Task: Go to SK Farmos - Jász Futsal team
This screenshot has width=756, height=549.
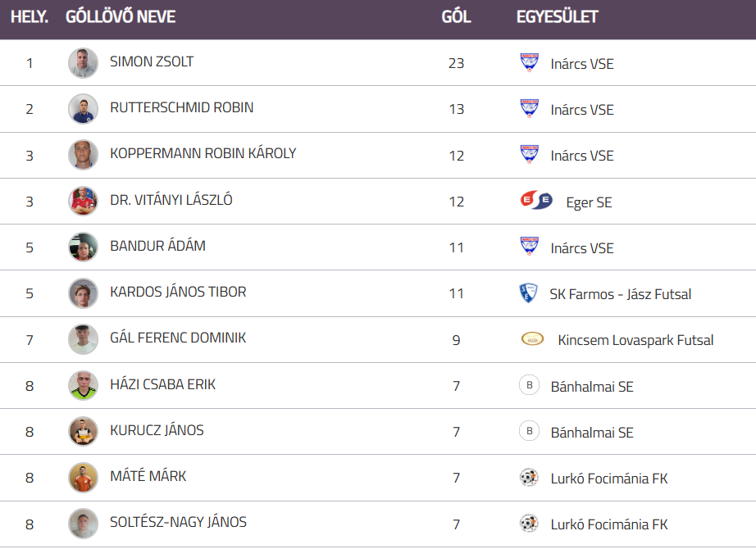Action: click(620, 294)
